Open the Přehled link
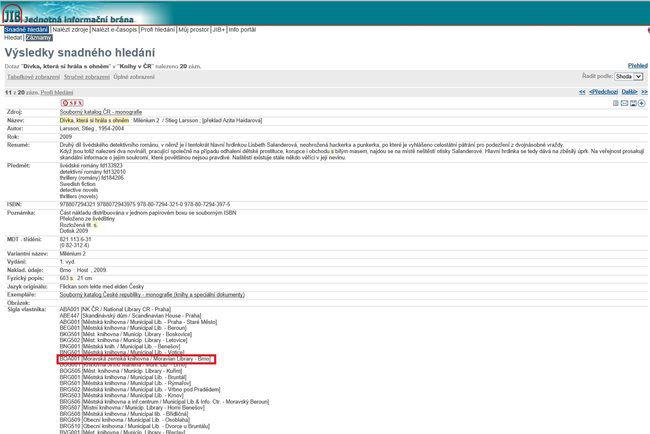Image resolution: width=650 pixels, height=434 pixels. (x=637, y=66)
